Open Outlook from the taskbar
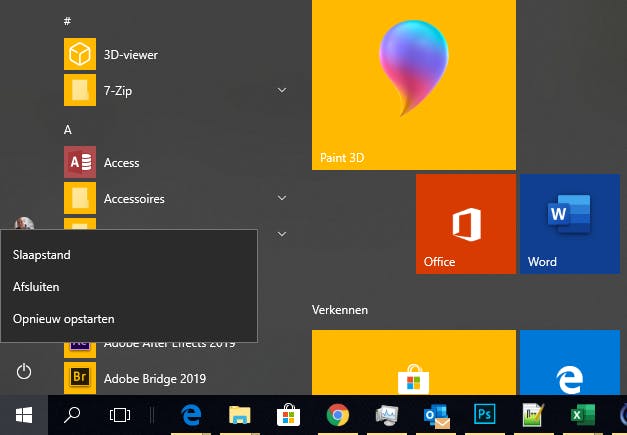This screenshot has height=435, width=627. 436,416
